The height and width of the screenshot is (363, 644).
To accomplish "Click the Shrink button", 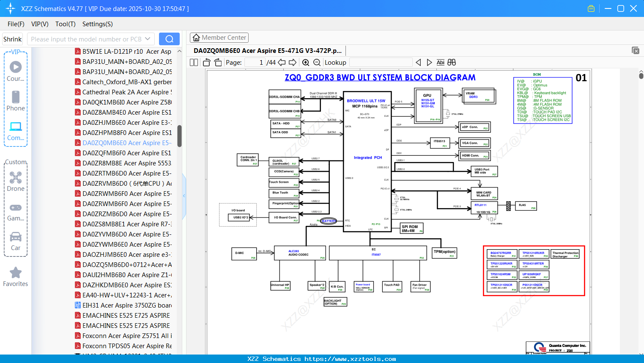I will coord(12,39).
